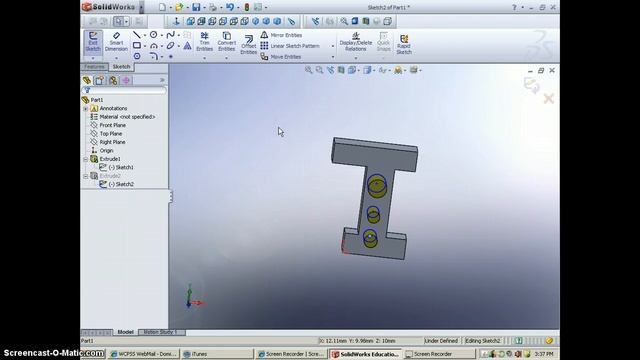Screen dimensions: 640x360
Task: Click FeatureManager design tree tab icon
Action: click(x=87, y=80)
